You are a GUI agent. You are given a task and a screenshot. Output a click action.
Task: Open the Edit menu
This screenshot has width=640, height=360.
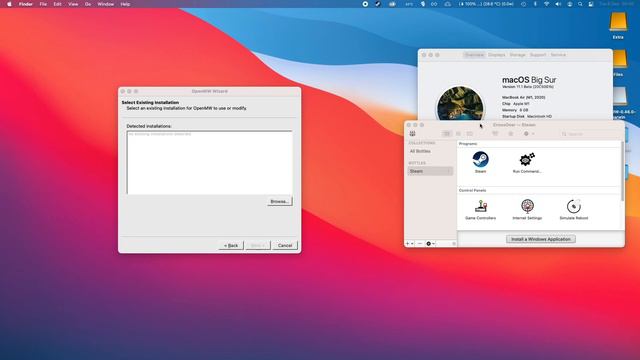(58, 4)
